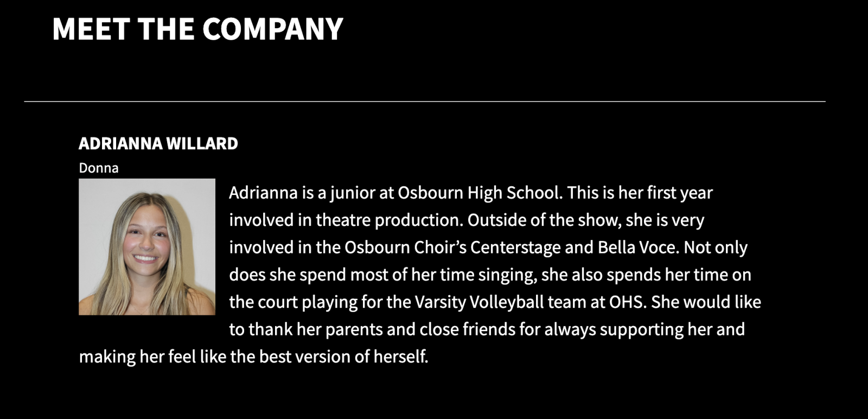Click the Adrianna Willard headshot photo
This screenshot has width=868, height=419.
[x=146, y=247]
